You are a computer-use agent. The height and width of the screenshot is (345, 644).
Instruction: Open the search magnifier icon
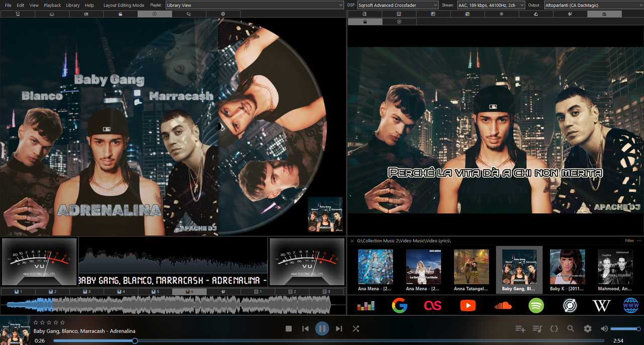[x=571, y=328]
